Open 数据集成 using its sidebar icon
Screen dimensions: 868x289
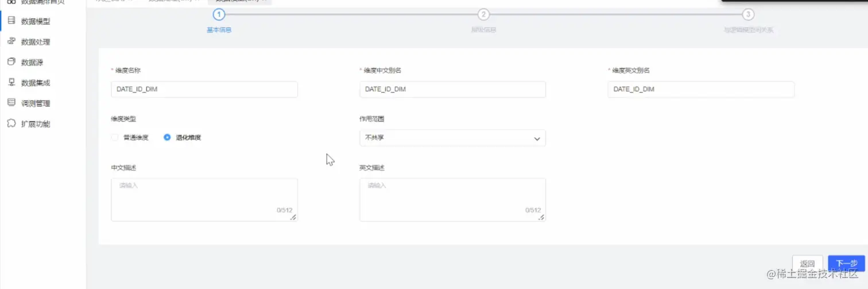[11, 83]
